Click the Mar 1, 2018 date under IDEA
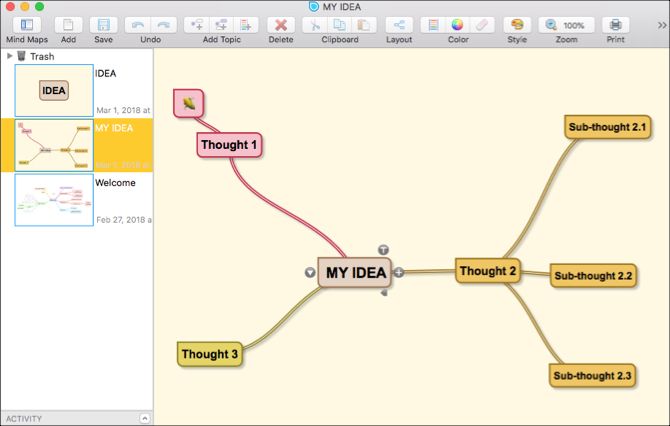The width and height of the screenshot is (670, 426). 123,110
